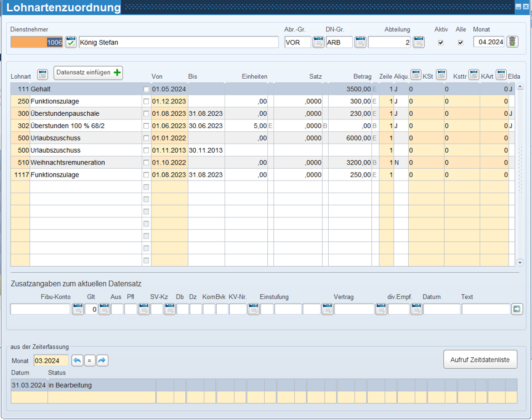Toggle the Aktiv checkbox

[440, 42]
